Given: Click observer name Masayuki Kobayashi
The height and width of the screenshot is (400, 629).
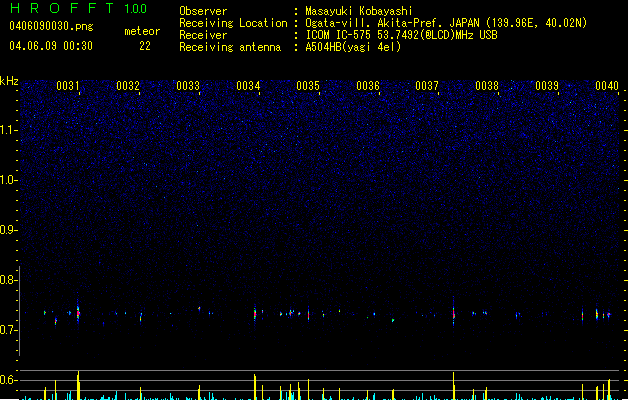Looking at the screenshot, I should pyautogui.click(x=359, y=11).
